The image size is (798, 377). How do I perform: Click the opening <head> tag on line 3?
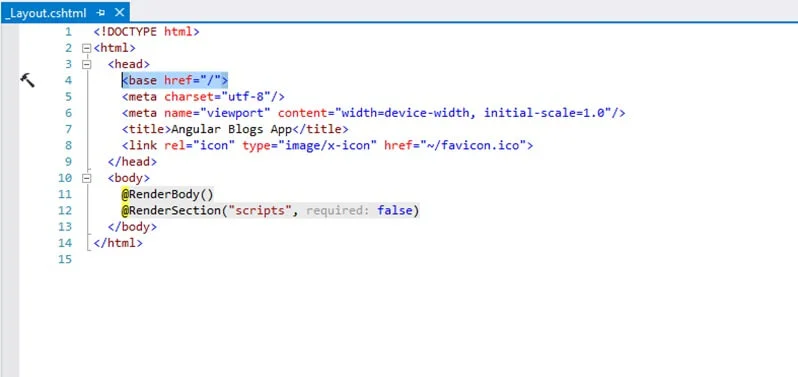(129, 64)
